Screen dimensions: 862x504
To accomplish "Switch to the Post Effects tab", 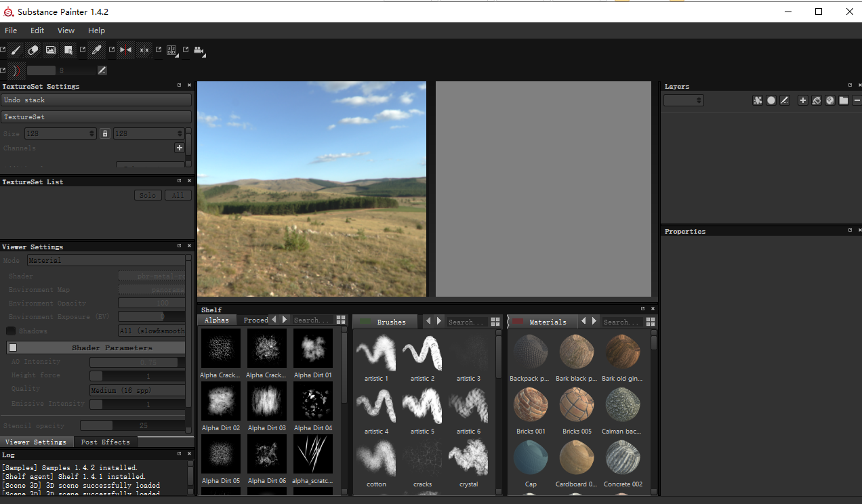I will pos(105,442).
